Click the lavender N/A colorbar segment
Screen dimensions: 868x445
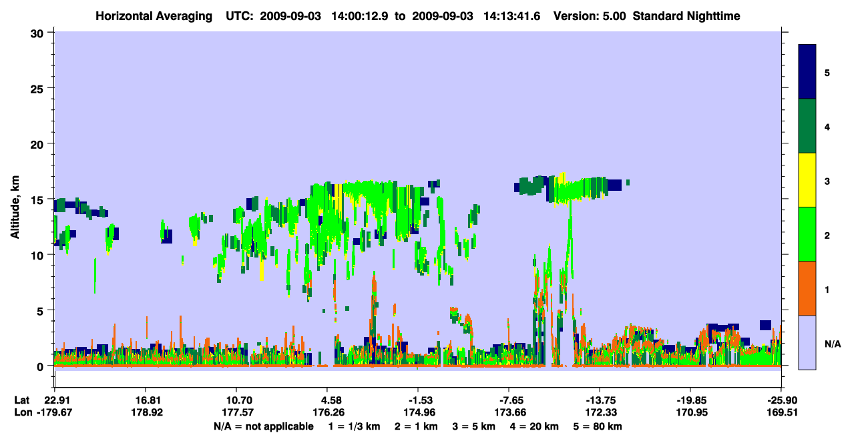(807, 342)
